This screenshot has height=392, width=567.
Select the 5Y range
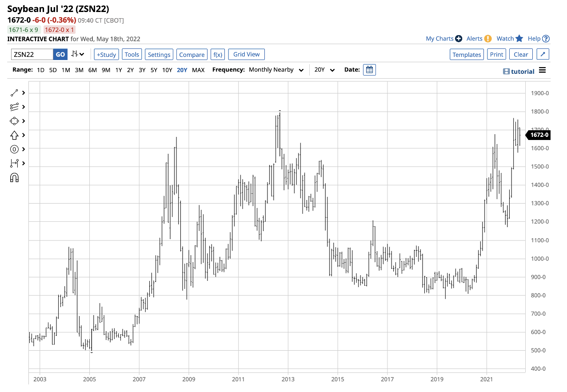(x=154, y=70)
